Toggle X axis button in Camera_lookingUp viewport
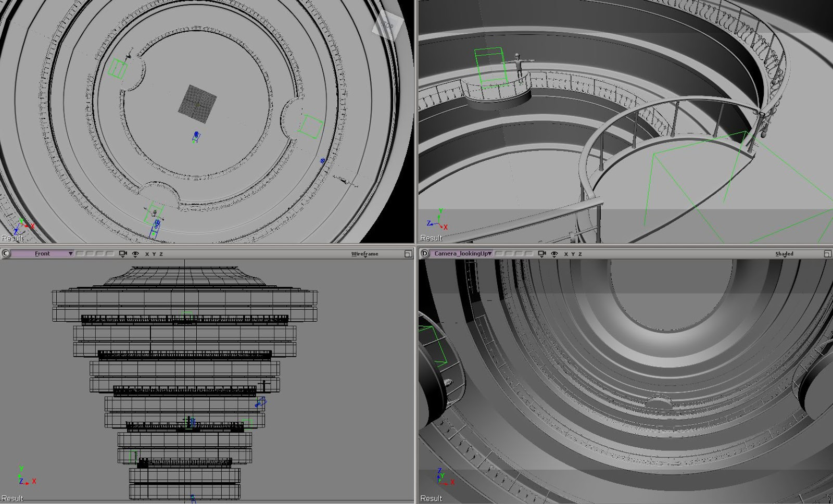The width and height of the screenshot is (833, 504). pos(566,254)
